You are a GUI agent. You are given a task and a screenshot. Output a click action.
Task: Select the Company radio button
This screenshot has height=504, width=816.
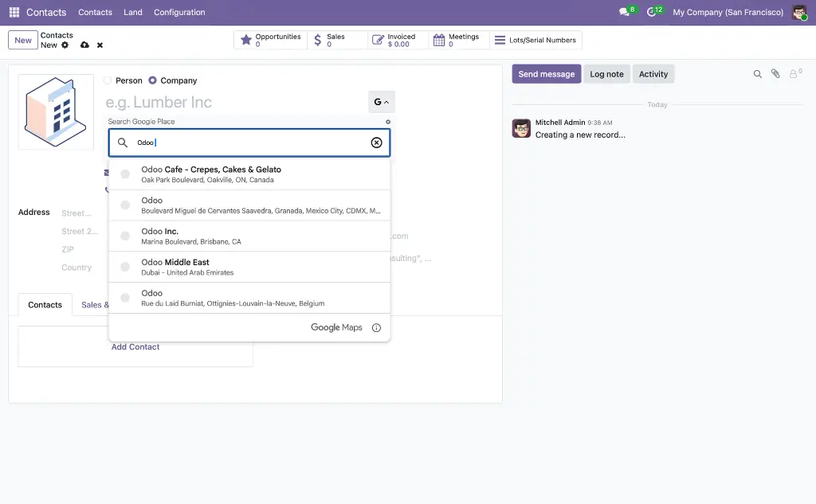pos(152,80)
